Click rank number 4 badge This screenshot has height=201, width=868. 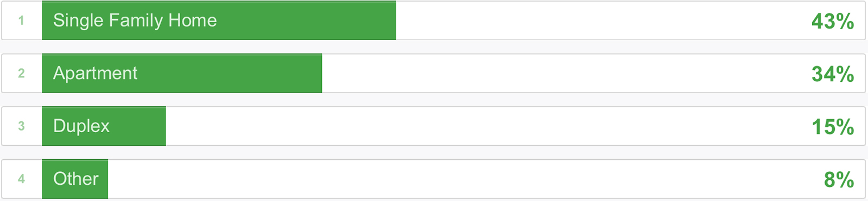coord(21,179)
